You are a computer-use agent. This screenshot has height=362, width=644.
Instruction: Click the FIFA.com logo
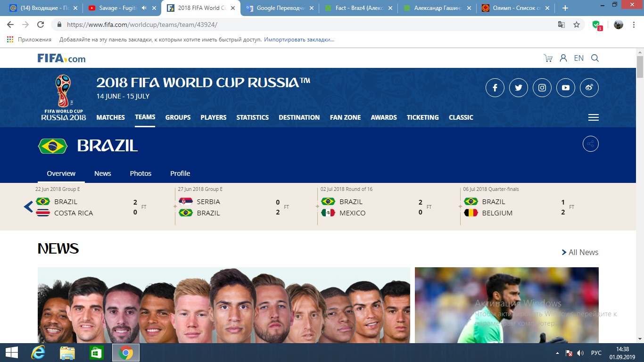point(61,58)
